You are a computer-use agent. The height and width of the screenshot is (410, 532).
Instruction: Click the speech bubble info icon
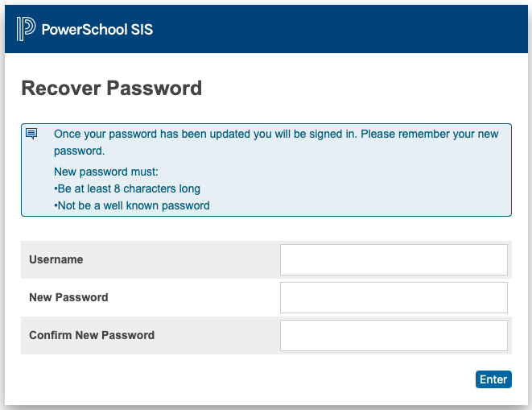(x=31, y=134)
